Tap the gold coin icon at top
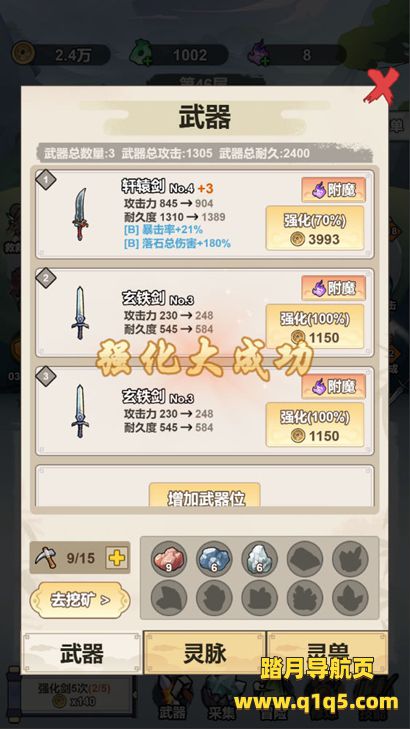This screenshot has height=729, width=410. coord(22,54)
